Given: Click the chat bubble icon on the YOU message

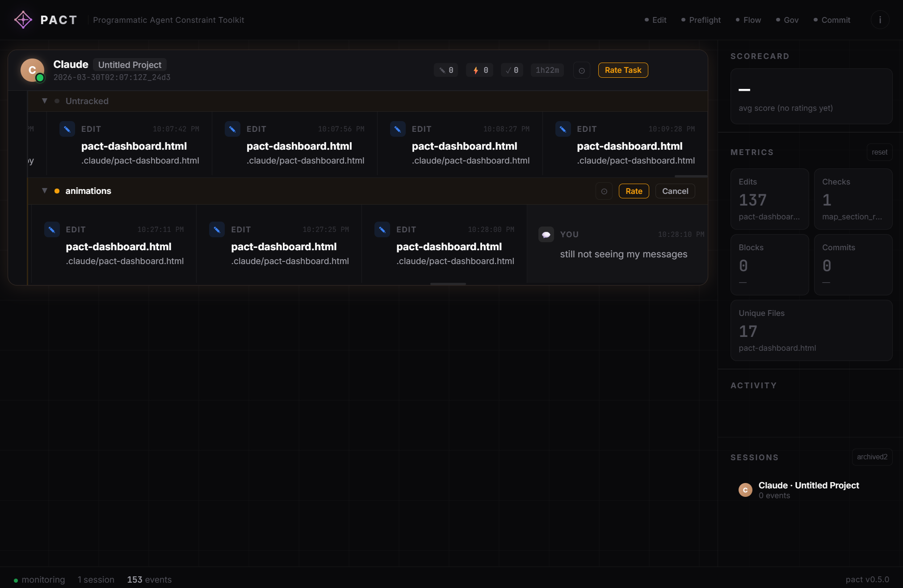Looking at the screenshot, I should pos(546,234).
